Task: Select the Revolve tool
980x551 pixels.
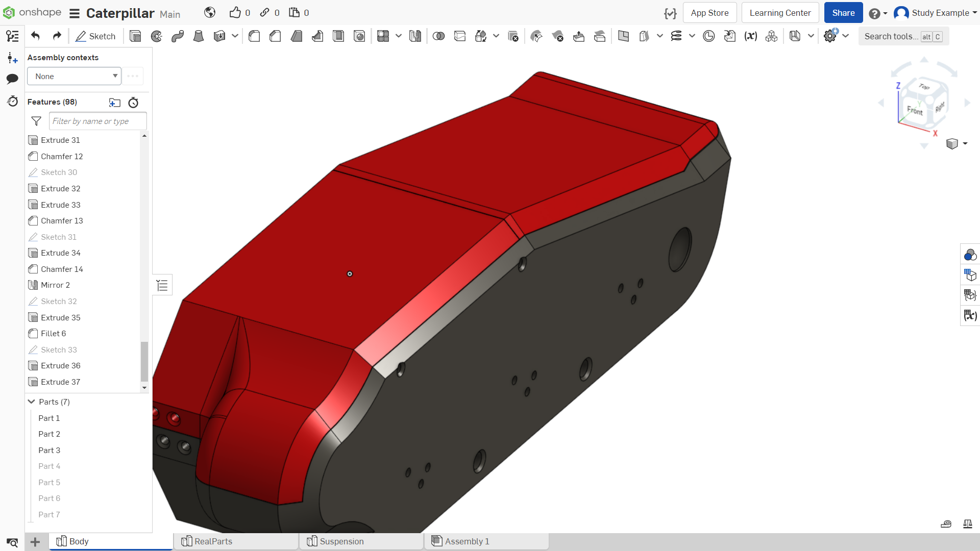Action: tap(157, 36)
